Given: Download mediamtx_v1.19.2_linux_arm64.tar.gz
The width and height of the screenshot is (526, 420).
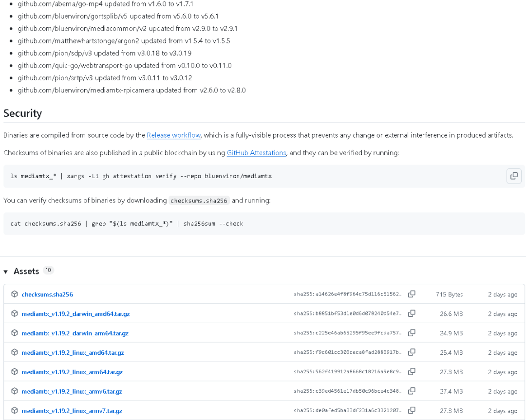Looking at the screenshot, I should pos(72,372).
